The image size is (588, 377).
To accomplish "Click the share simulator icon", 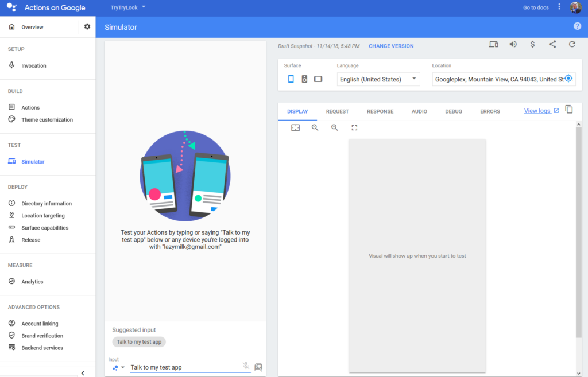I will tap(552, 44).
